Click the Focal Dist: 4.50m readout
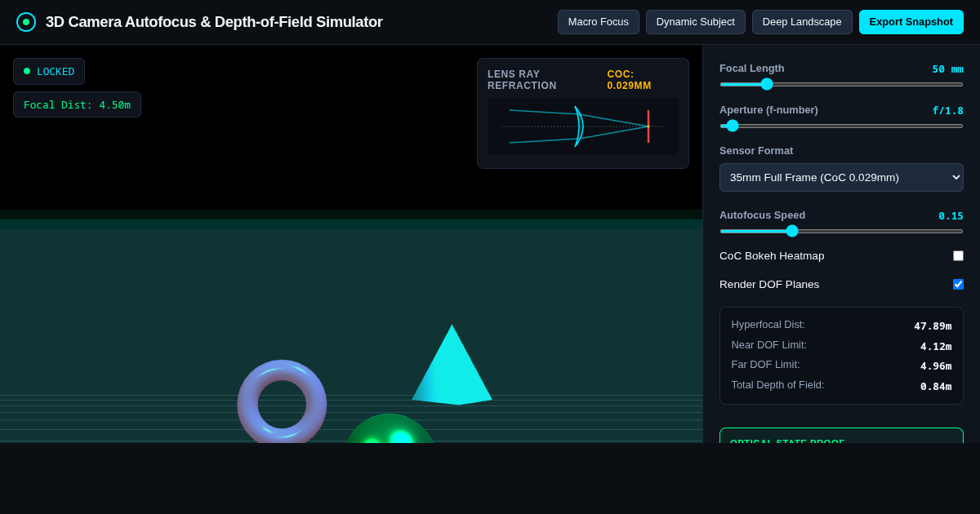The height and width of the screenshot is (514, 980). pyautogui.click(x=77, y=104)
